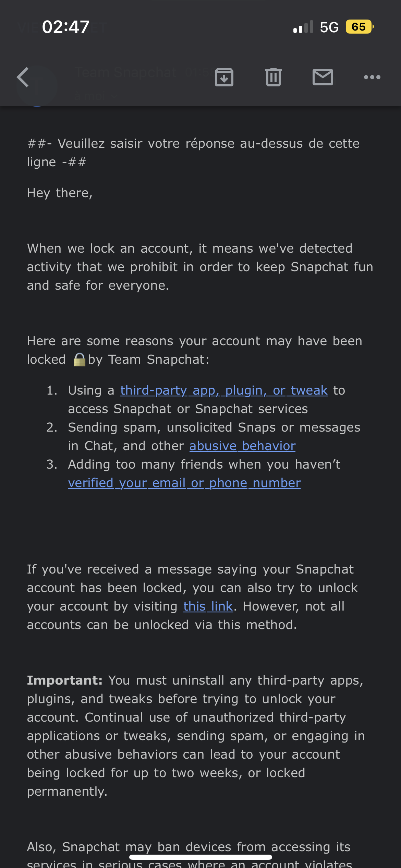
Task: Tap the back arrow icon
Action: point(23,77)
